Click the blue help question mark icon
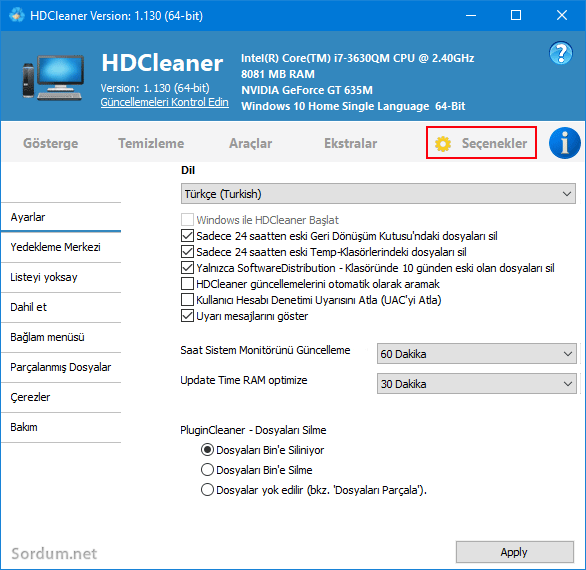Viewport: 586px width, 570px height. pos(561,53)
